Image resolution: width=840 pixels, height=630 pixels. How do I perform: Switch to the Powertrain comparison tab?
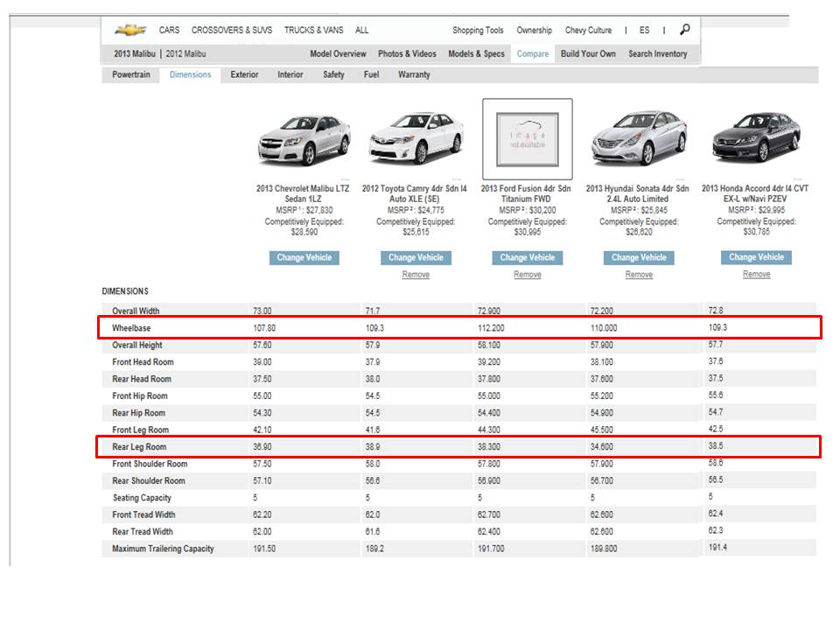pos(131,75)
